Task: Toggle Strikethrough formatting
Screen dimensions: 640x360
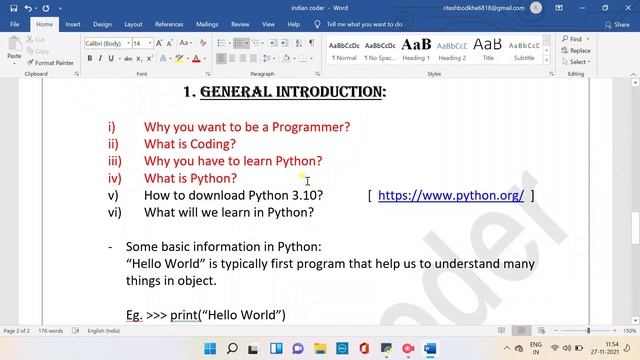Action: (128, 59)
